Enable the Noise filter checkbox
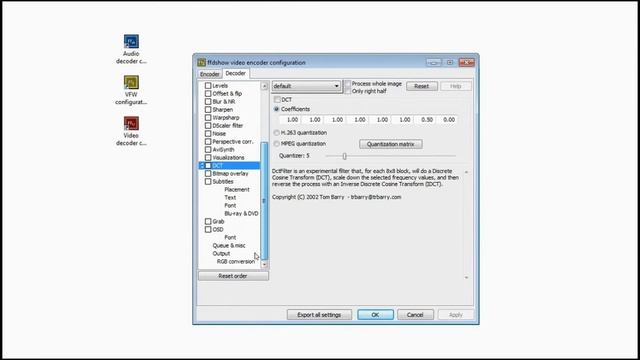Screen dimensions: 640x360 coord(208,133)
